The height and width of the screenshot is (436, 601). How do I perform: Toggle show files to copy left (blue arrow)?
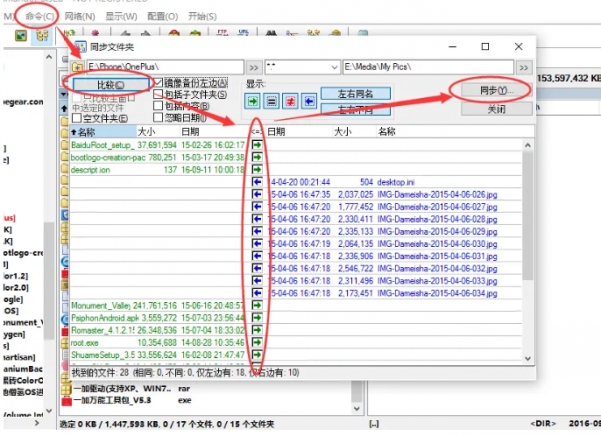point(307,101)
